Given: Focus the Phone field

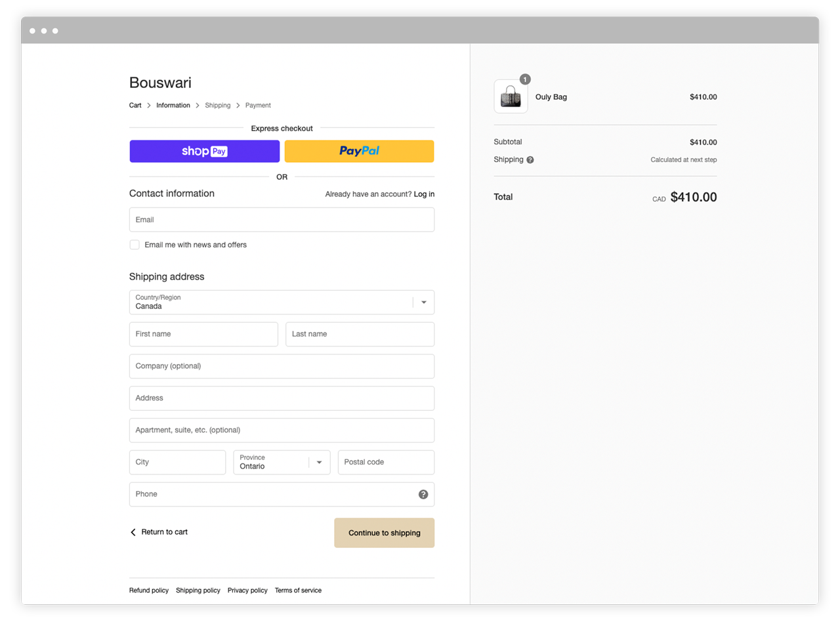Looking at the screenshot, I should click(282, 494).
